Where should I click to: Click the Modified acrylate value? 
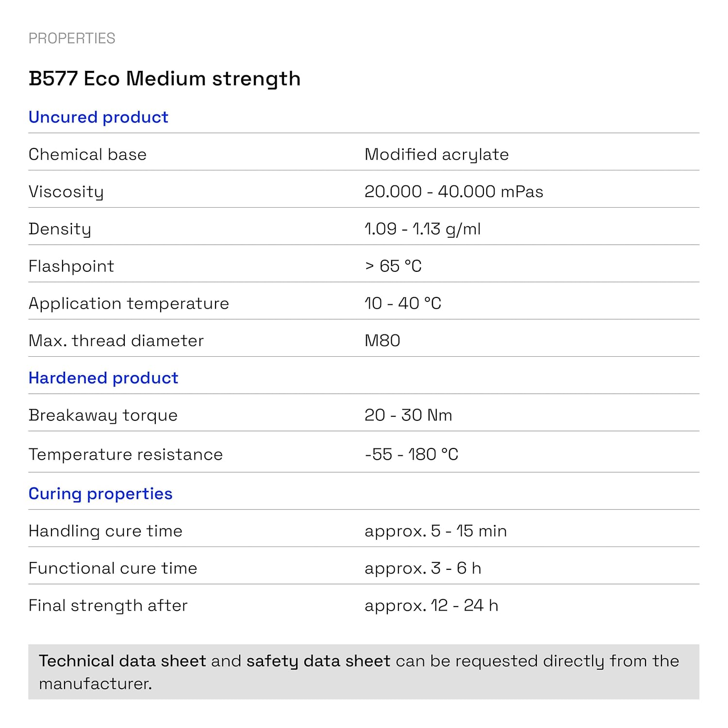point(436,154)
